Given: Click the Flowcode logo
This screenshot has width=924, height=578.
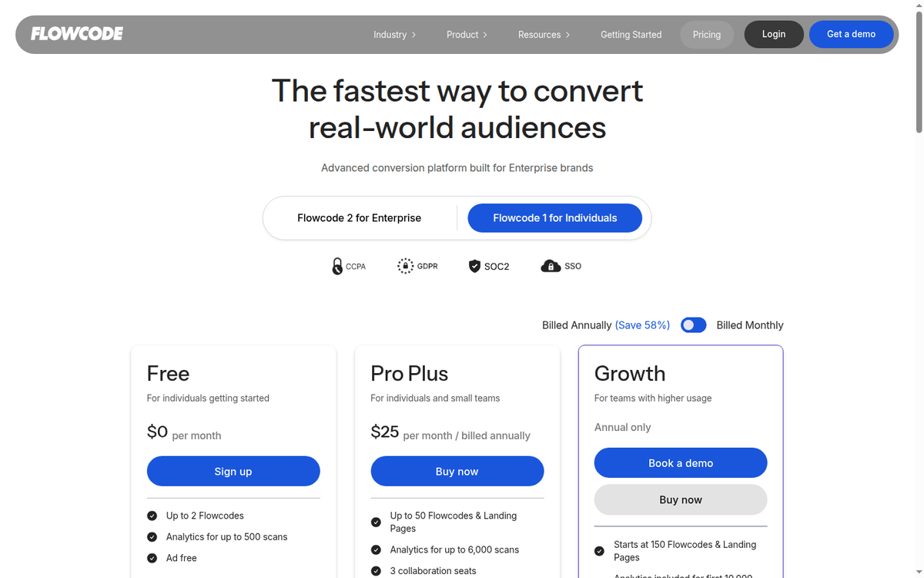Looking at the screenshot, I should pos(77,34).
